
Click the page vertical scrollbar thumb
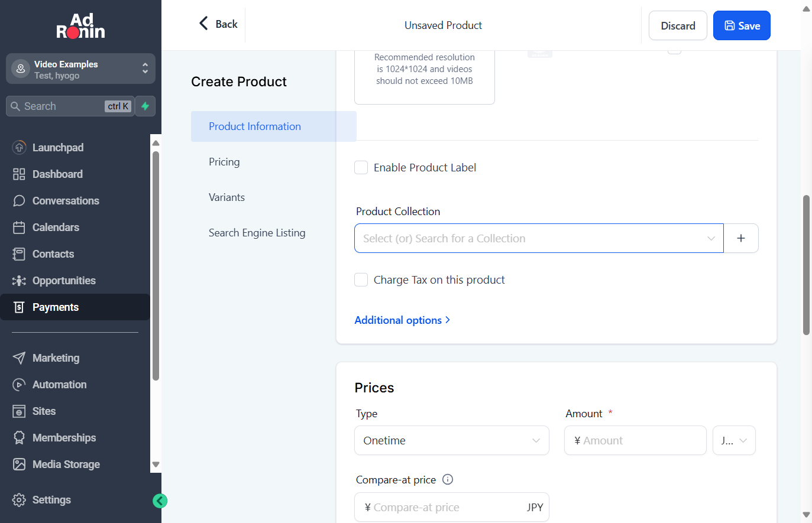806,265
